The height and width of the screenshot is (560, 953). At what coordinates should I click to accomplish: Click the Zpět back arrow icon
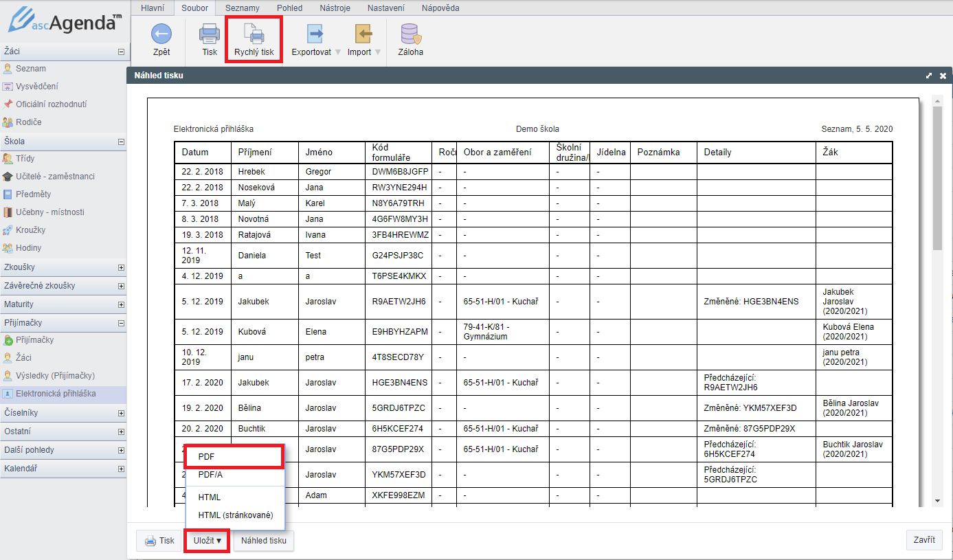(161, 34)
